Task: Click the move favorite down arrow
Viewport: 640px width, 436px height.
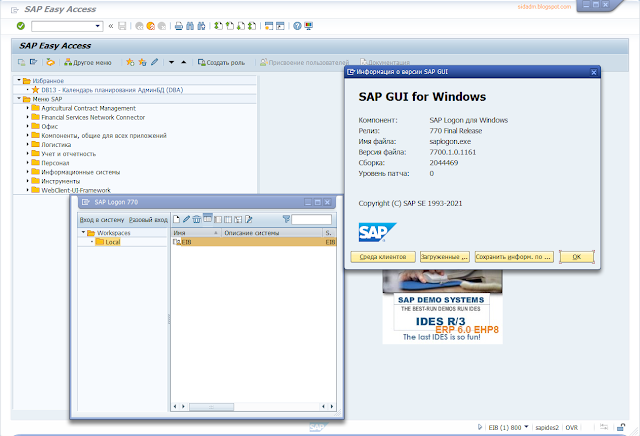Action: [x=171, y=62]
